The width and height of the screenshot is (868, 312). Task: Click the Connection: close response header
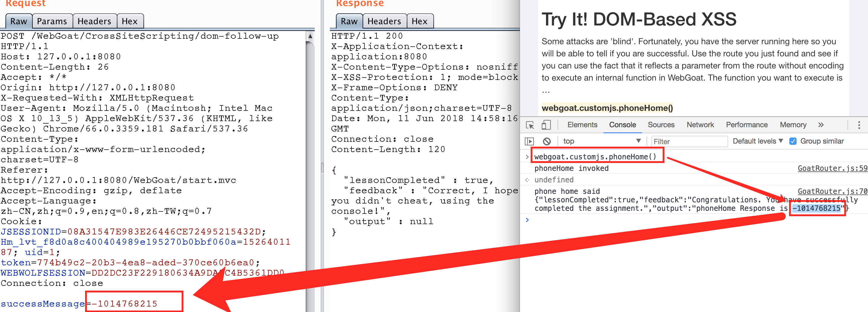point(382,139)
